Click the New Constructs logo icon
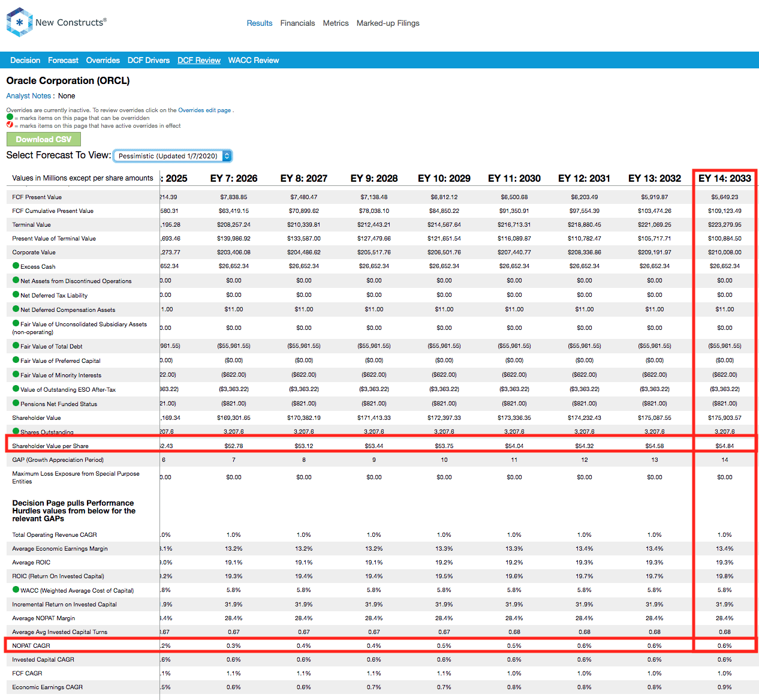 click(x=19, y=22)
